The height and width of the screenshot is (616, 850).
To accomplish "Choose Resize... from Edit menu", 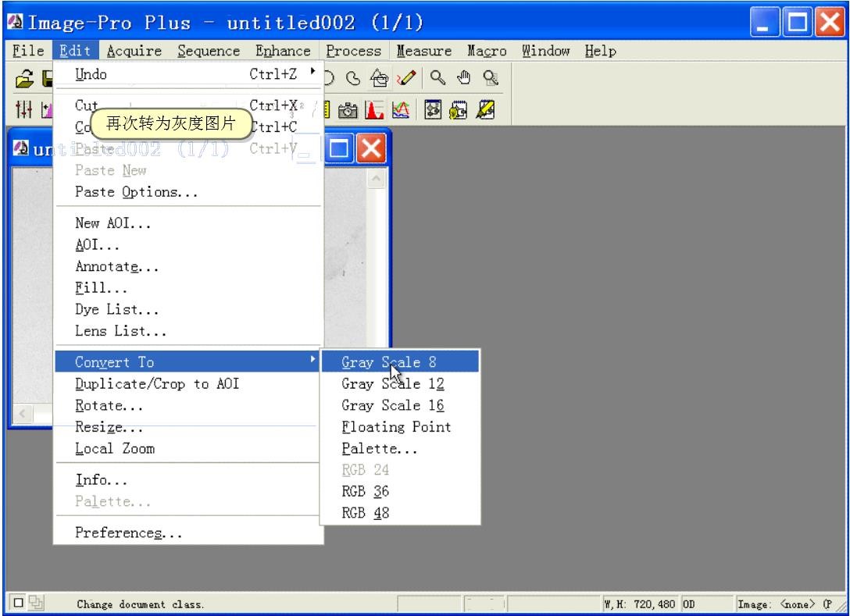I will coord(188,427).
